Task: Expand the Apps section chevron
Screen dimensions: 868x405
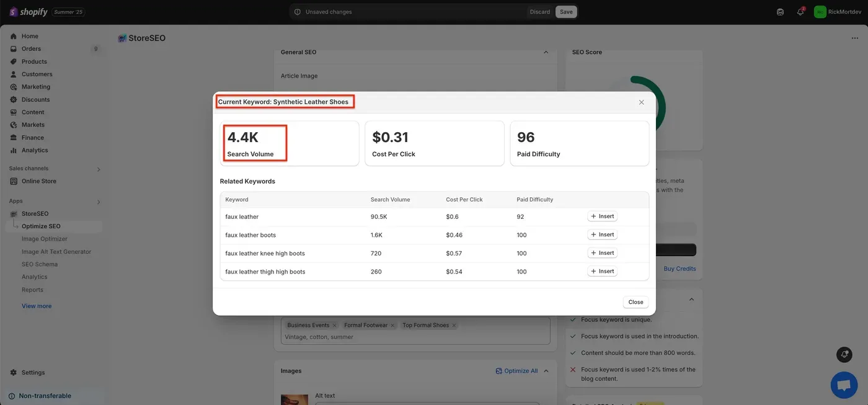Action: (x=99, y=202)
